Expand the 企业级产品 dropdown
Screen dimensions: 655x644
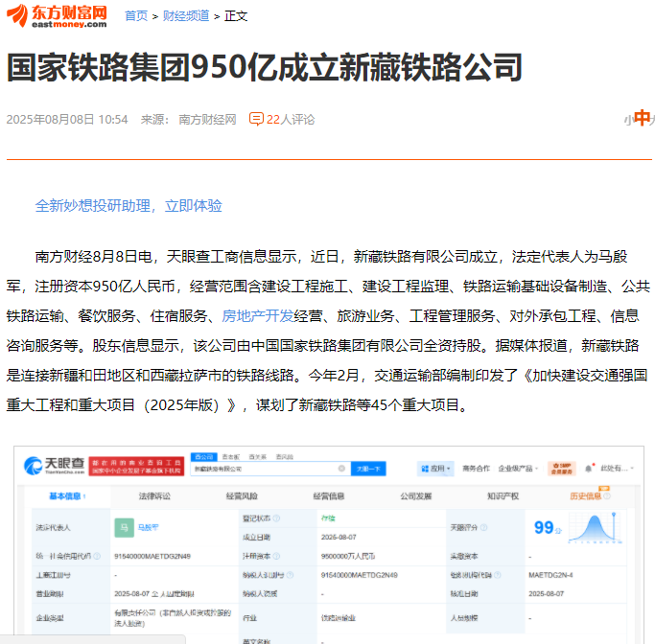[518, 469]
